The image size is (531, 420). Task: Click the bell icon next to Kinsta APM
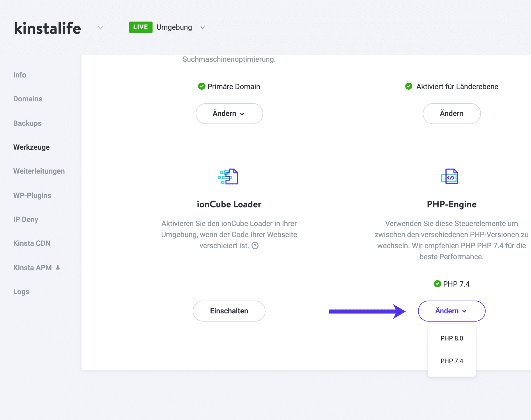pos(57,267)
